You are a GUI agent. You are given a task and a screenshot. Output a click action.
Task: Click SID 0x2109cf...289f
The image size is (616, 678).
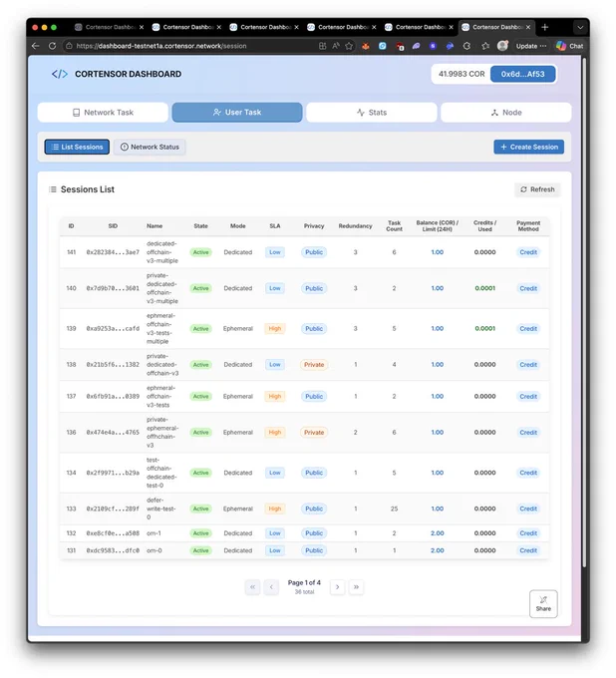113,508
